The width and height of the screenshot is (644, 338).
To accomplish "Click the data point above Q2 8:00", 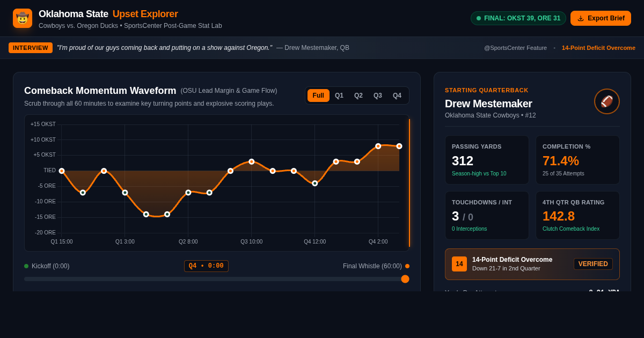I will pyautogui.click(x=188, y=193).
